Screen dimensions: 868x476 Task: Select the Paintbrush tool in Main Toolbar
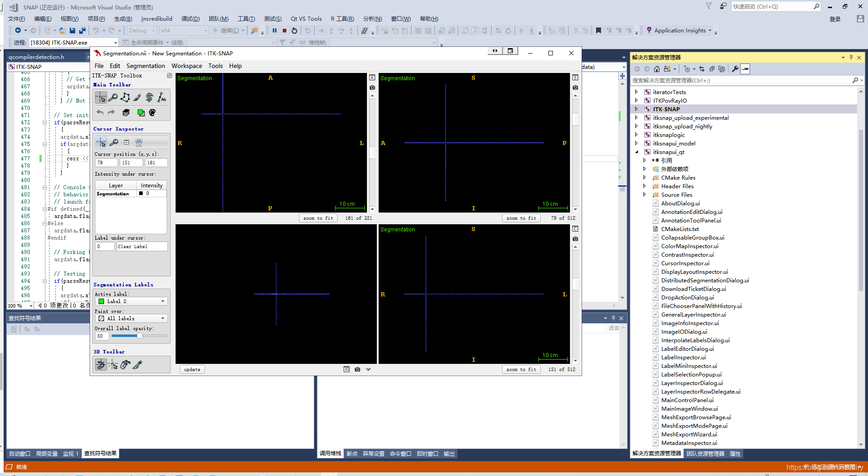click(x=137, y=97)
